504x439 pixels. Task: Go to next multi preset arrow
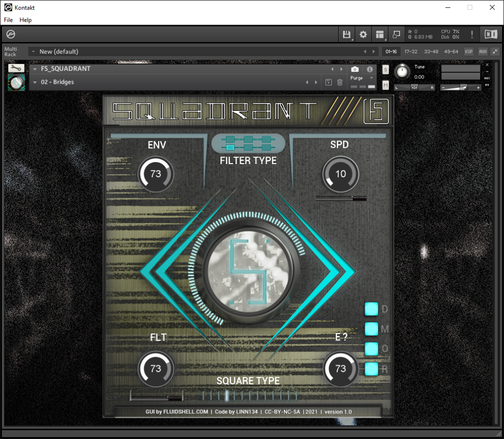[x=374, y=52]
